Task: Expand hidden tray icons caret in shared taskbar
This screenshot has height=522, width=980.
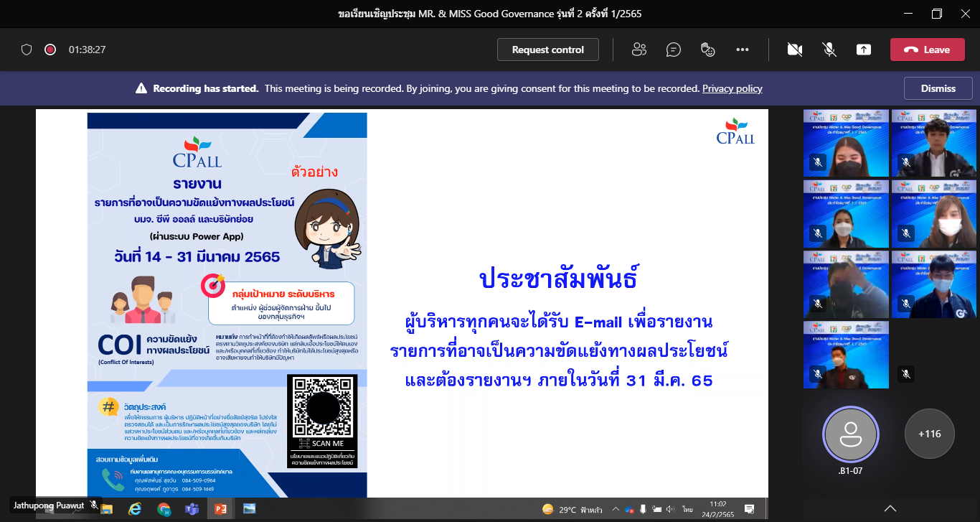Action: (x=615, y=509)
